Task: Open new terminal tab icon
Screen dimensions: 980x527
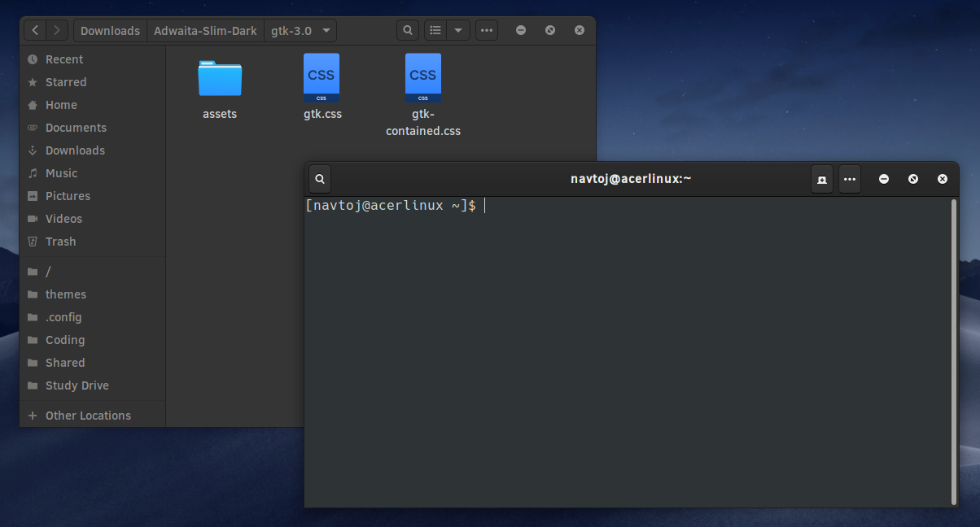Action: click(822, 179)
